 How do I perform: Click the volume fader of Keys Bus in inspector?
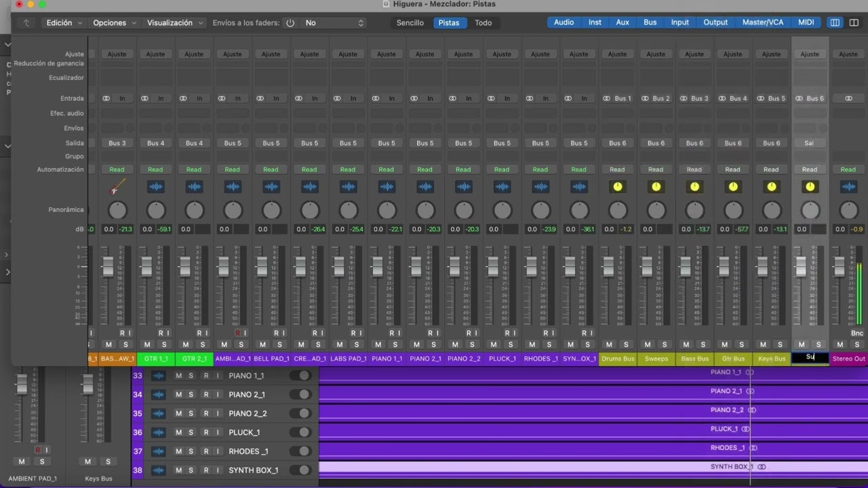[x=87, y=384]
